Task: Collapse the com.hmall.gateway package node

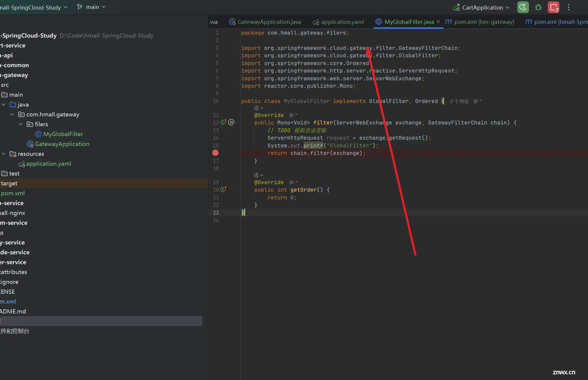Action: (x=12, y=114)
